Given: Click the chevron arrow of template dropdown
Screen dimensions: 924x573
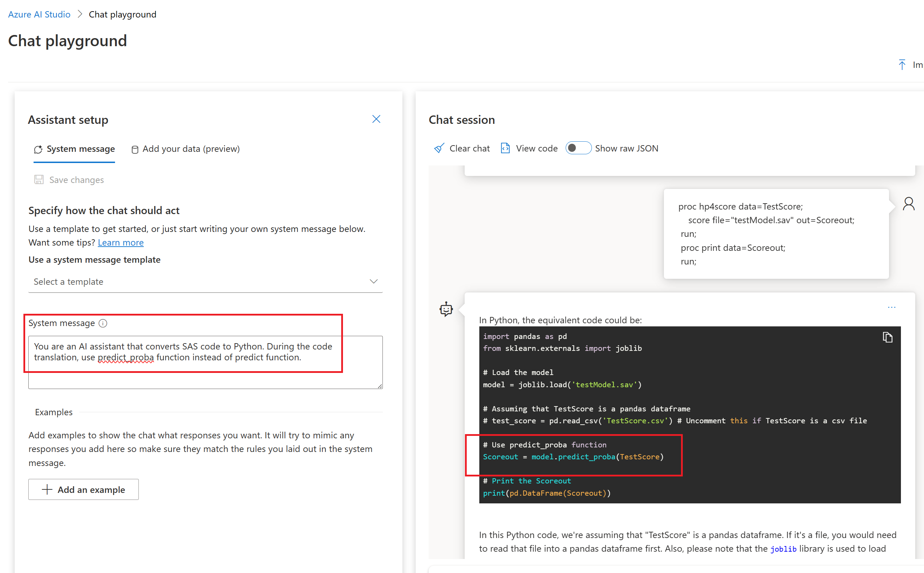Looking at the screenshot, I should [373, 282].
